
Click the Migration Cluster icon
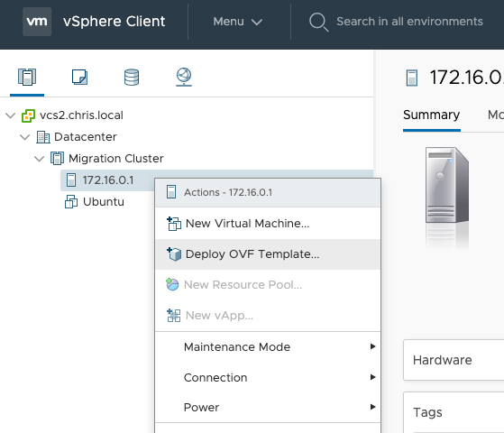coord(57,159)
